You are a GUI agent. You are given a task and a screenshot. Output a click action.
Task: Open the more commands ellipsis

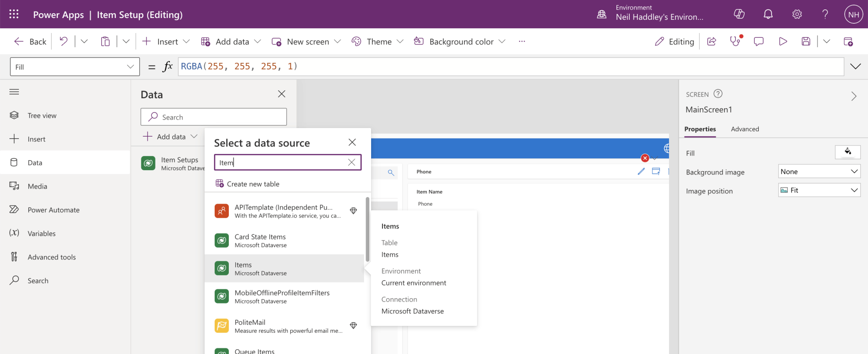(x=522, y=42)
